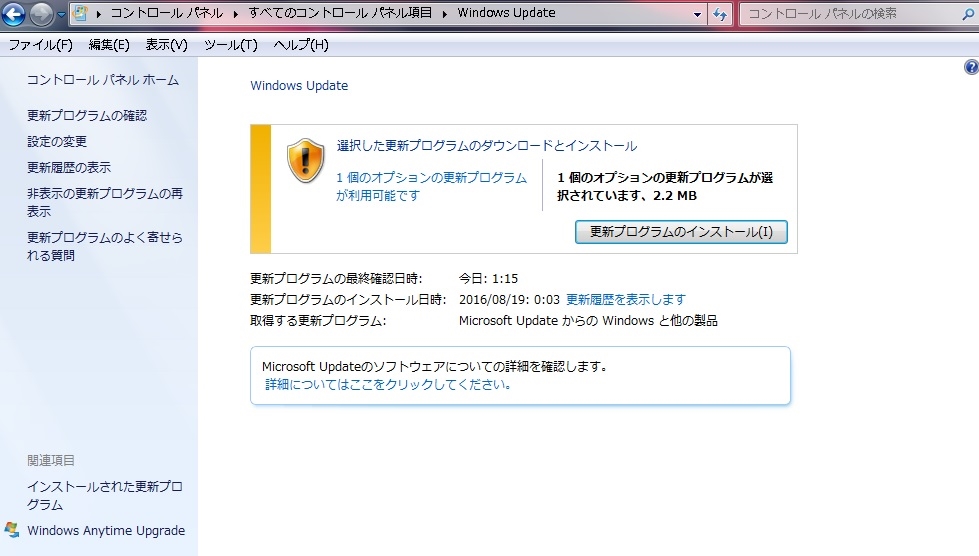Open address bar history dropdown arrow
Screen dimensions: 979x556
coord(697,14)
